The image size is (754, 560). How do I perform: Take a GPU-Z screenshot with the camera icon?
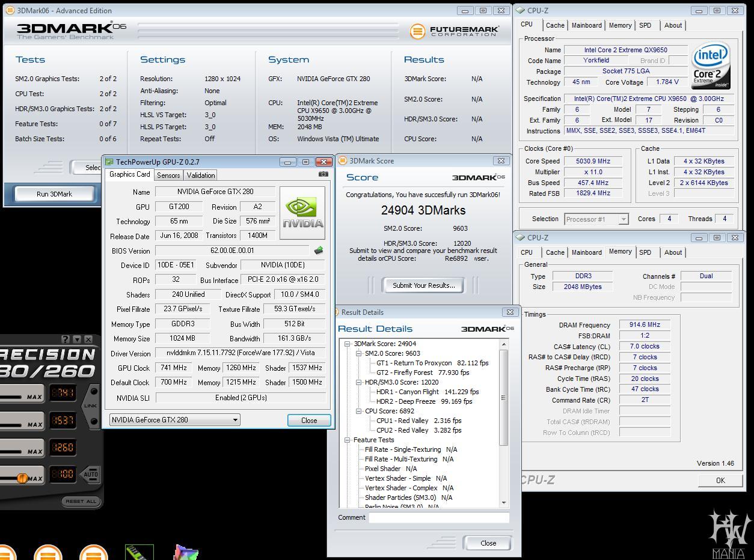(323, 174)
